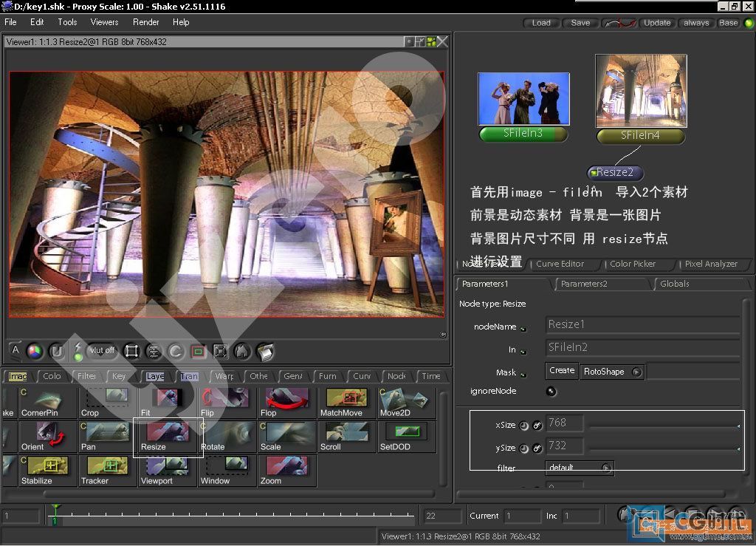Add a Scroll node
The height and width of the screenshot is (546, 756).
pos(346,437)
